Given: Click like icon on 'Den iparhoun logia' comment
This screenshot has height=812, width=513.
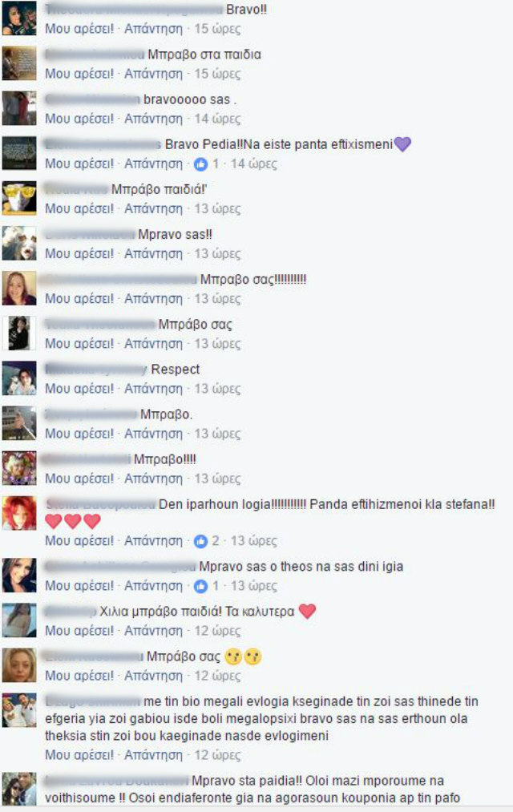Looking at the screenshot, I should point(200,541).
